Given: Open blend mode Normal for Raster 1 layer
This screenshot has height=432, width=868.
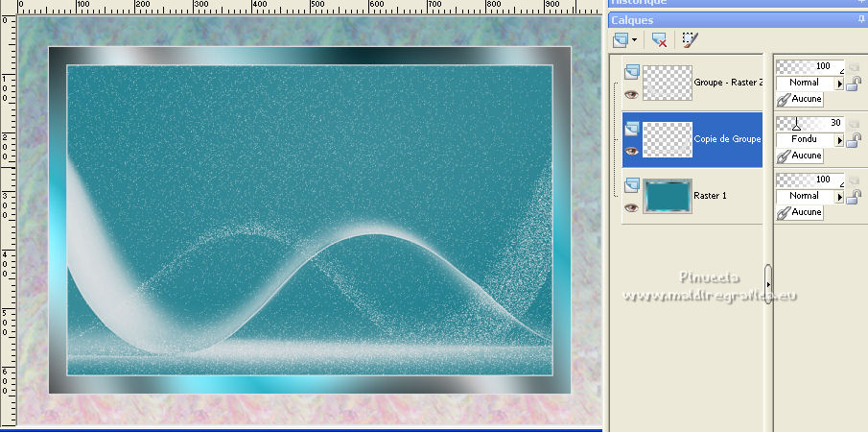Looking at the screenshot, I should pos(805,196).
